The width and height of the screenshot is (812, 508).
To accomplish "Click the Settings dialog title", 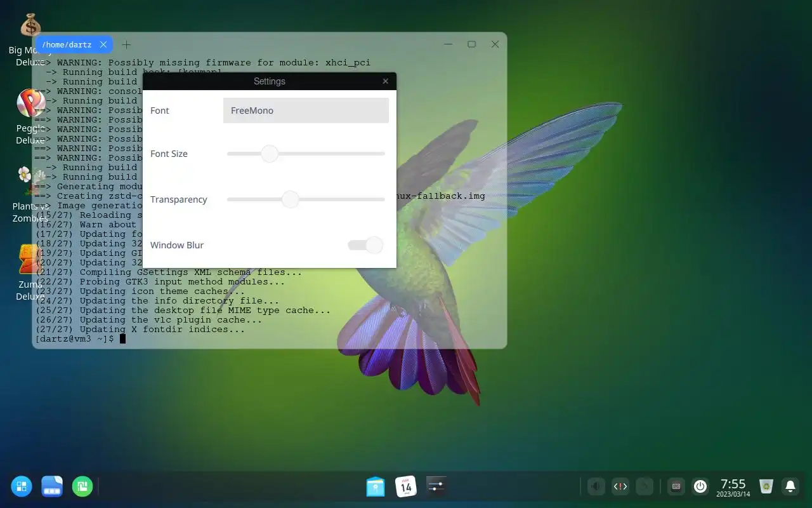I will pyautogui.click(x=270, y=81).
